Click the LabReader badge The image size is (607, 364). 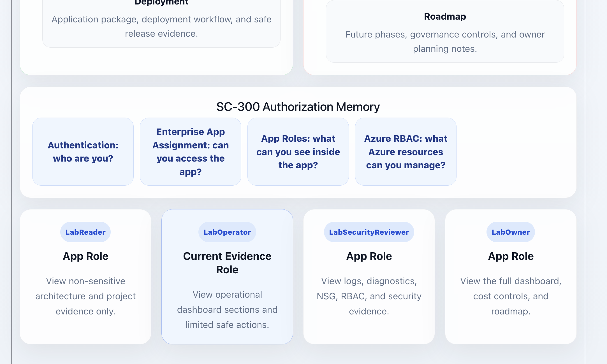pos(85,232)
